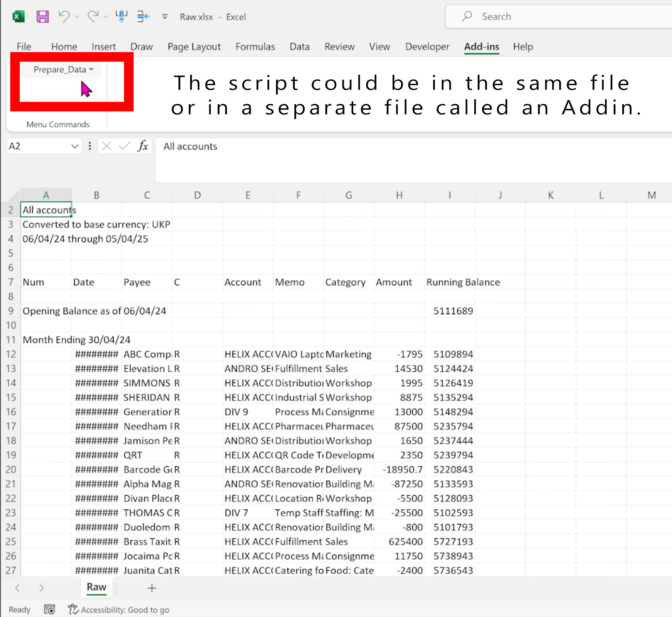The width and height of the screenshot is (672, 617).
Task: Add a new worksheet with the plus button
Action: pos(152,588)
